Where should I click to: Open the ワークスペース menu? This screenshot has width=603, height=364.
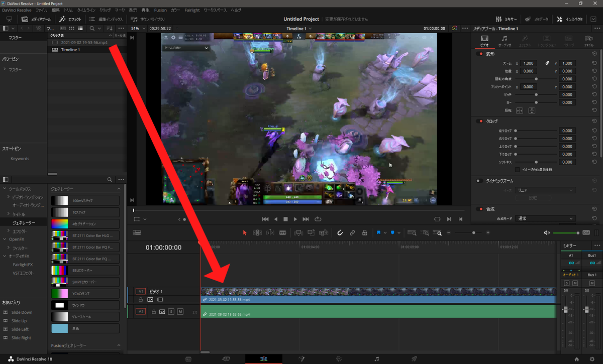[215, 10]
